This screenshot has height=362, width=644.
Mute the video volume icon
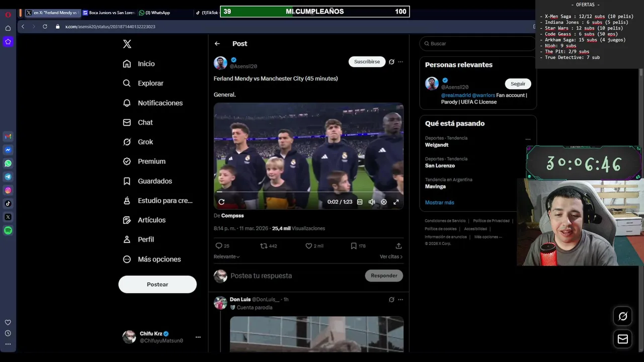[x=372, y=202]
